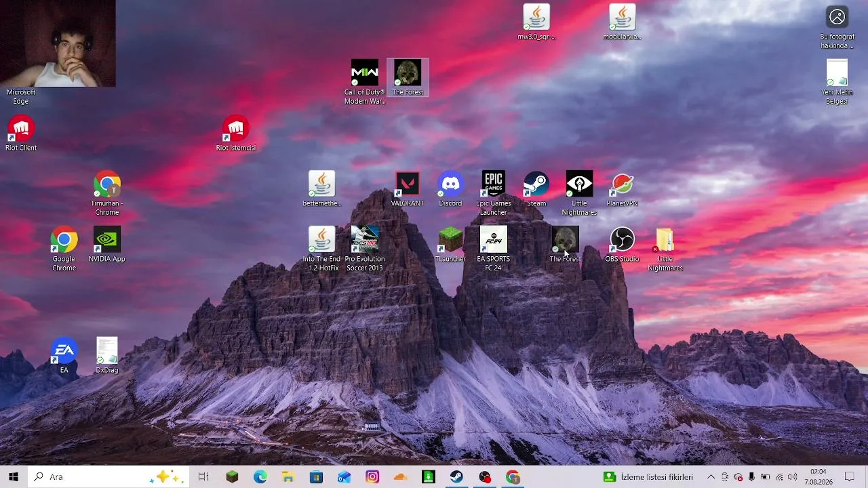Select the Little Nightmares game shortcut with eye logo
Screen dimensions: 868x488
[x=579, y=194]
